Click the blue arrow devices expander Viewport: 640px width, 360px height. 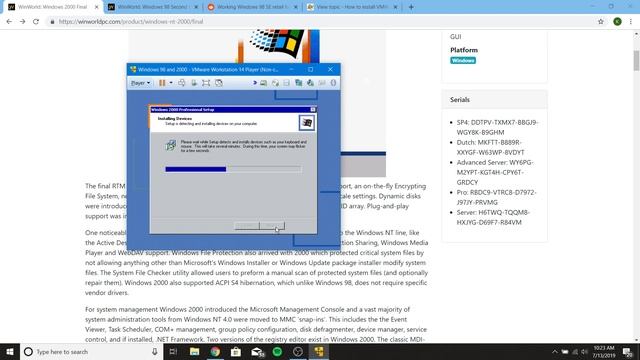pos(254,83)
